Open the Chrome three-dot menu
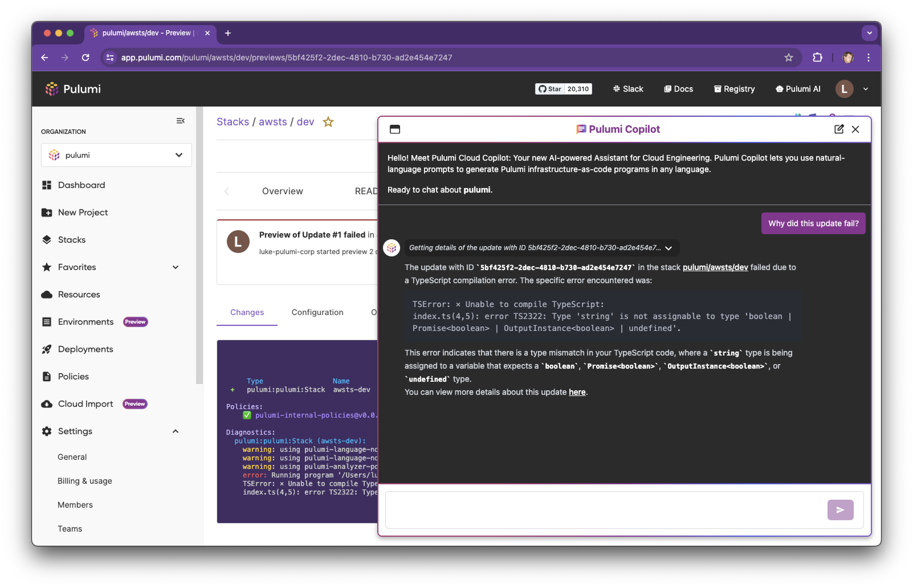Image resolution: width=913 pixels, height=588 pixels. pyautogui.click(x=869, y=58)
